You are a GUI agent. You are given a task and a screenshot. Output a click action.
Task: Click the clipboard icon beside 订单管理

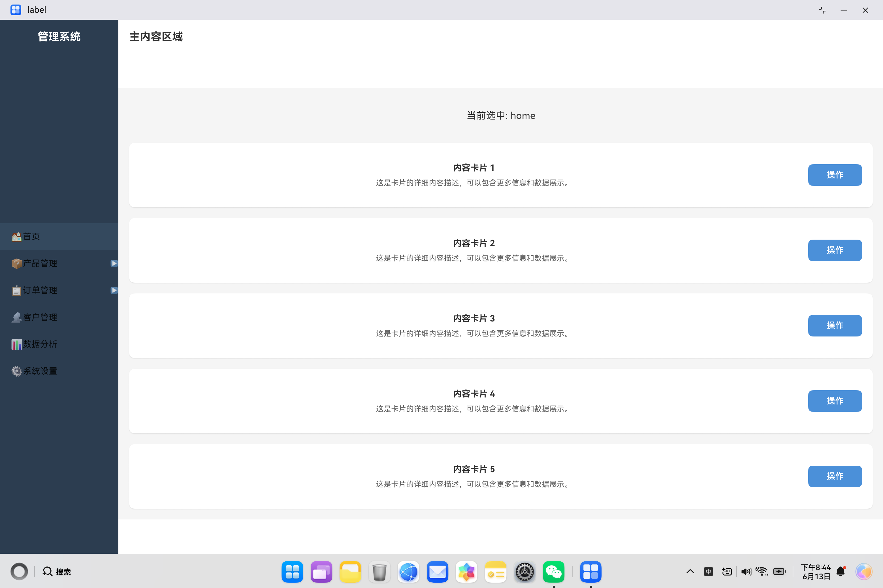pos(16,291)
